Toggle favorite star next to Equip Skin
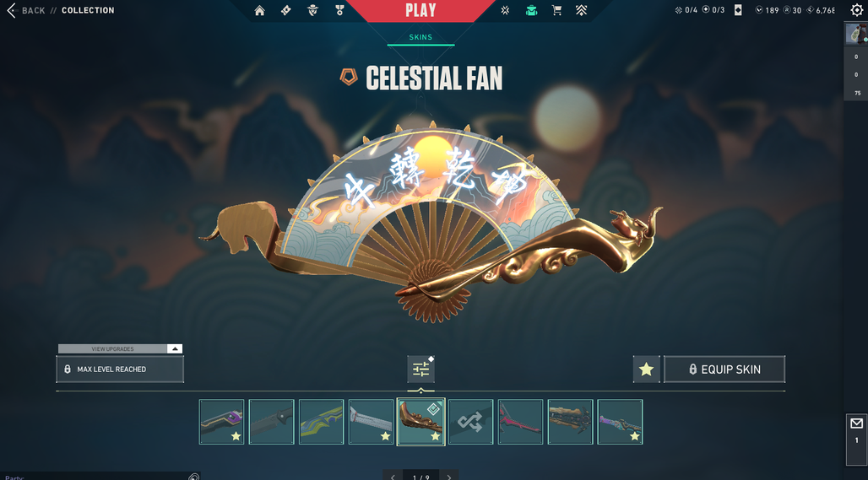This screenshot has height=480, width=868. pyautogui.click(x=646, y=369)
